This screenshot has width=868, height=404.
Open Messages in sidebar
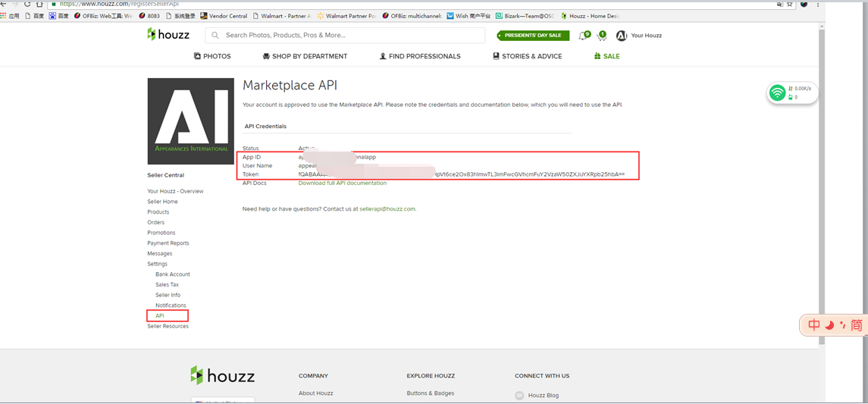(159, 253)
